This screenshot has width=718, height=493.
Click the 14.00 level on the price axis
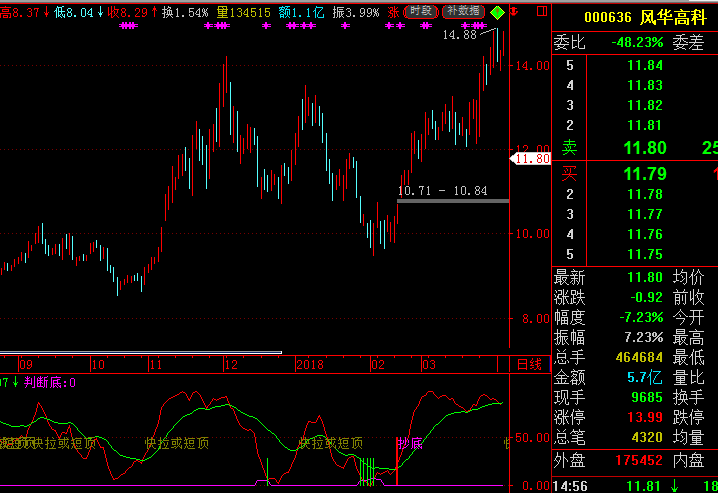click(x=532, y=65)
